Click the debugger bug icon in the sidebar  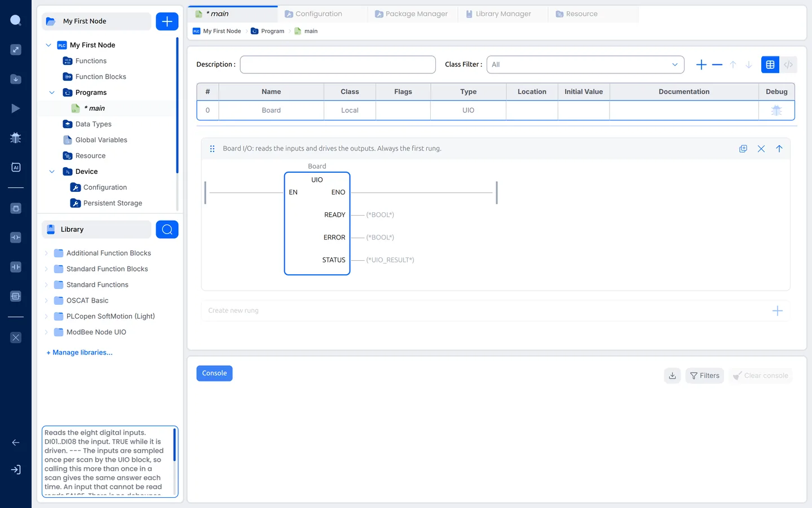[x=16, y=137]
